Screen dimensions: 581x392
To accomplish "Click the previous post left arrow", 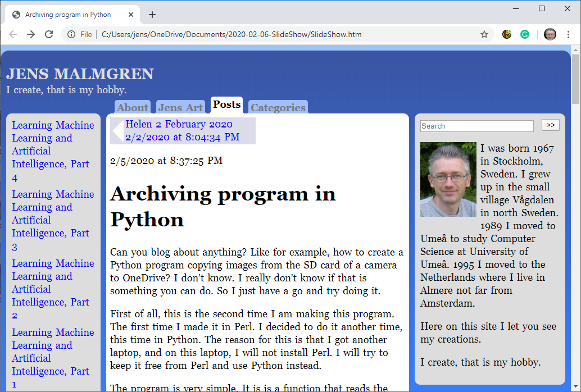I will (118, 131).
